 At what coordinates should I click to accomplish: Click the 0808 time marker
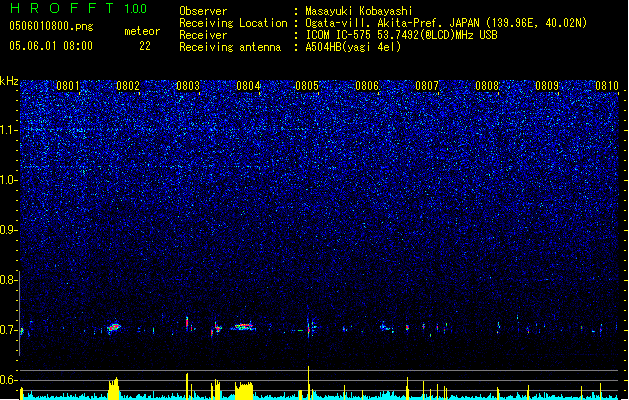point(487,86)
